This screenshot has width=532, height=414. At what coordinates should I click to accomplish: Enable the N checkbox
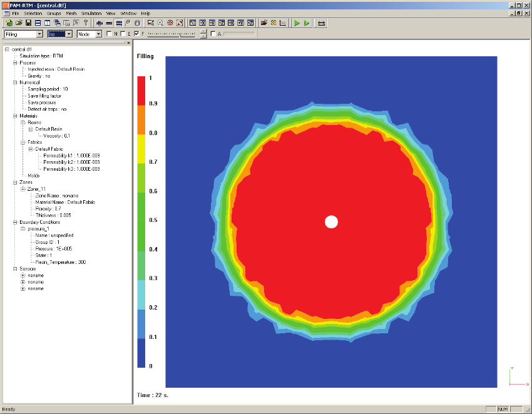pyautogui.click(x=110, y=34)
